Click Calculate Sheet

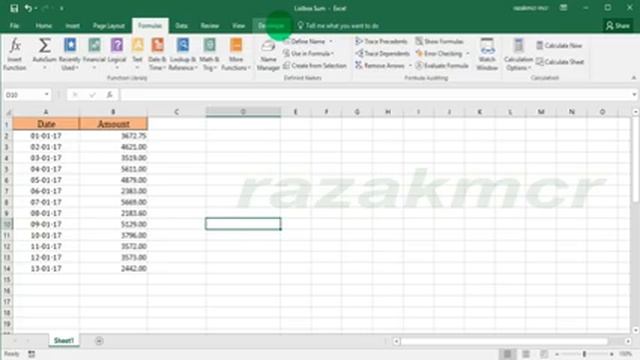pos(560,62)
